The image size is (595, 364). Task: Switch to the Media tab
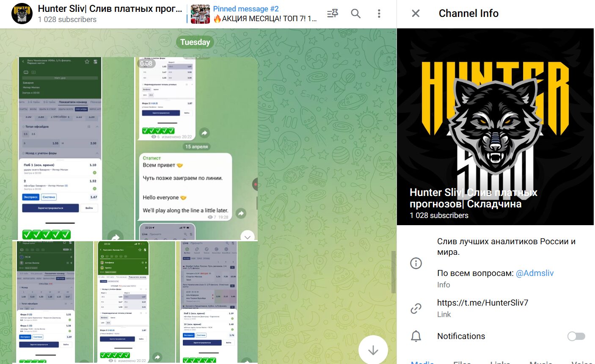coord(422,362)
